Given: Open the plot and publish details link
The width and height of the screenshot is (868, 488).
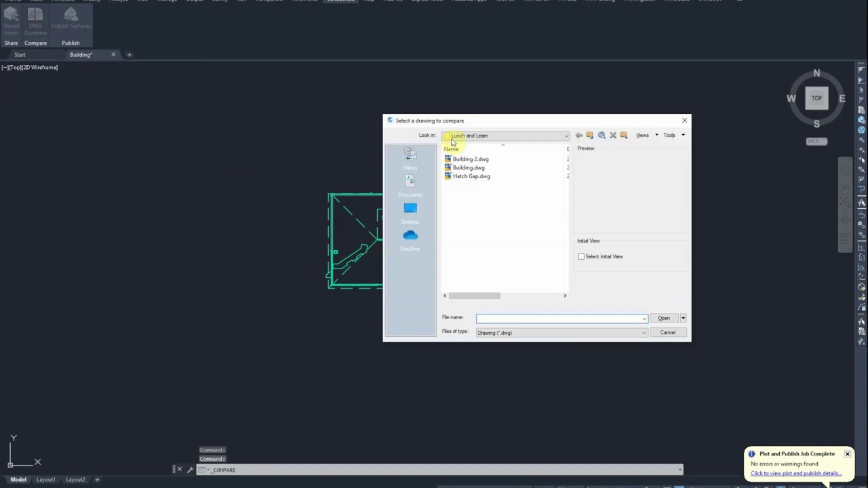Looking at the screenshot, I should pyautogui.click(x=796, y=474).
